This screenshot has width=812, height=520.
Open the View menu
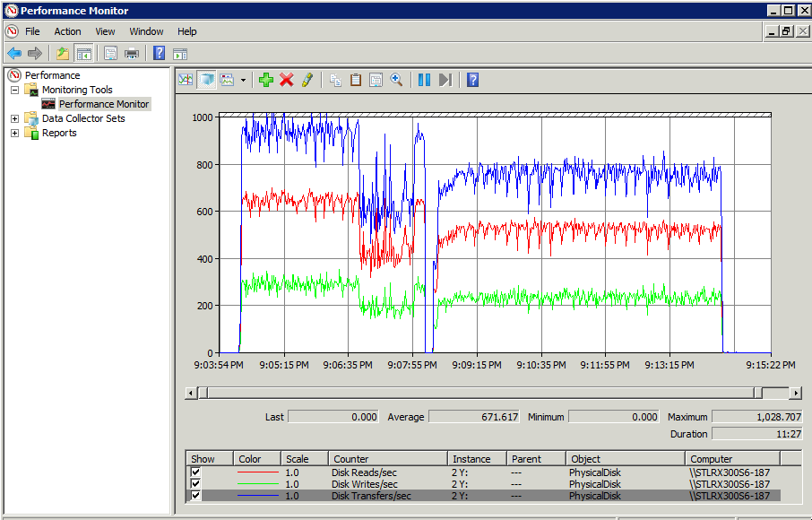(105, 31)
